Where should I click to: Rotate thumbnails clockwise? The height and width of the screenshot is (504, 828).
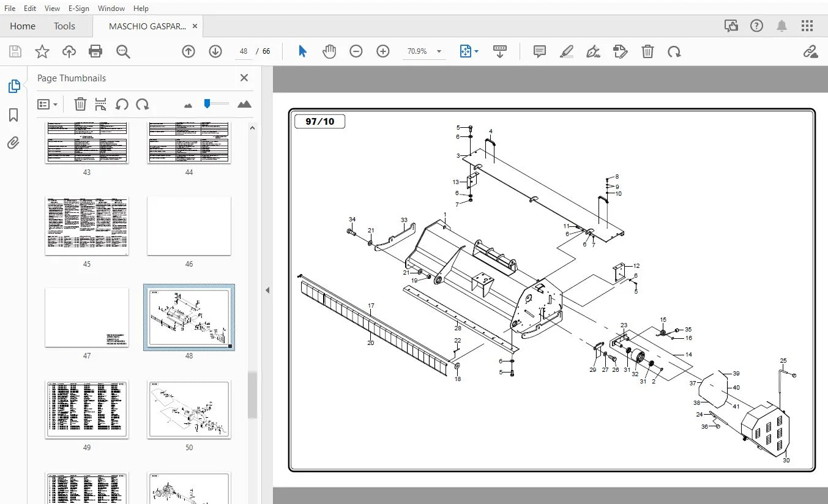point(143,104)
